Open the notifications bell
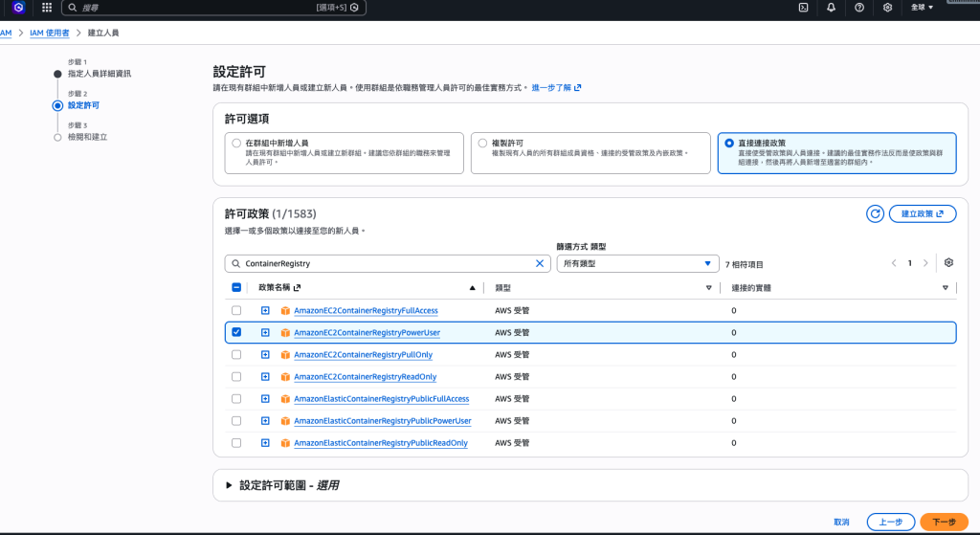The height and width of the screenshot is (535, 980). coord(832,8)
